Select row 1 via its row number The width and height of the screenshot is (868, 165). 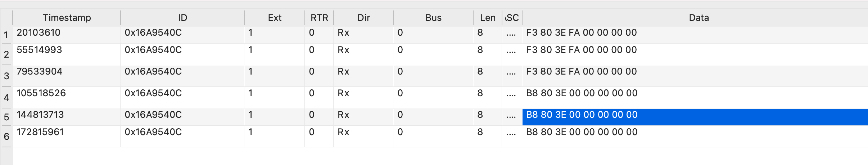pyautogui.click(x=6, y=35)
